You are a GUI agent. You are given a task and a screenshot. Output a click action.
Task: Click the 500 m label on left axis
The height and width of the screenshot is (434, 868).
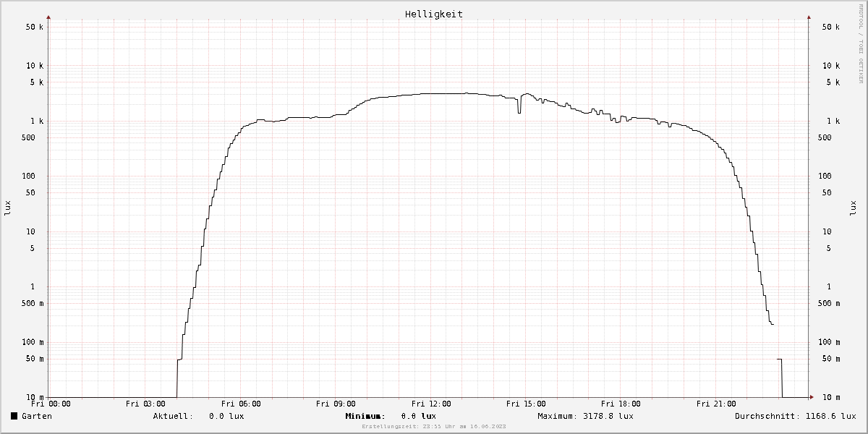(32, 304)
